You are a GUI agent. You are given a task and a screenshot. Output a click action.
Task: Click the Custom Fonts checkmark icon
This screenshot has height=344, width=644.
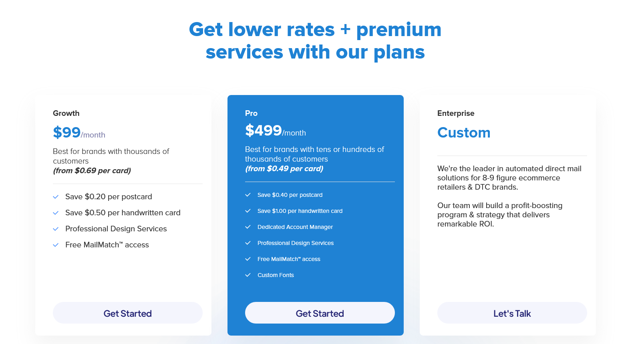[248, 275]
